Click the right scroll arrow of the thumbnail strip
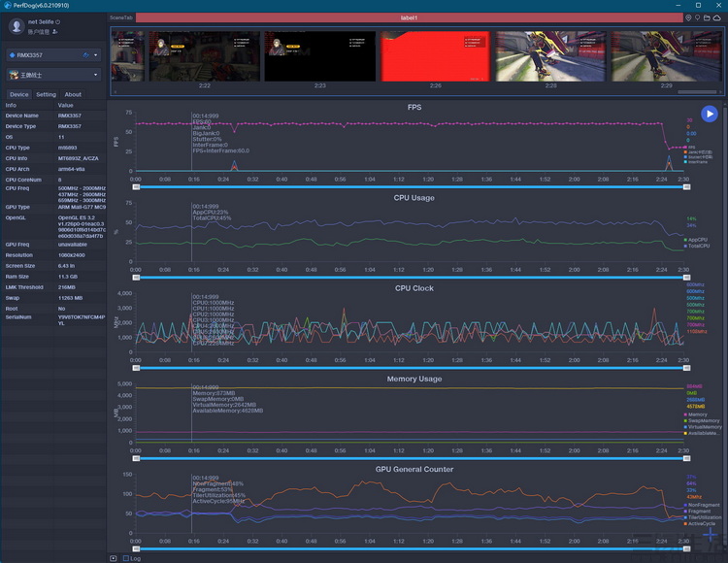Viewport: 728px width, 563px height. tap(720, 92)
